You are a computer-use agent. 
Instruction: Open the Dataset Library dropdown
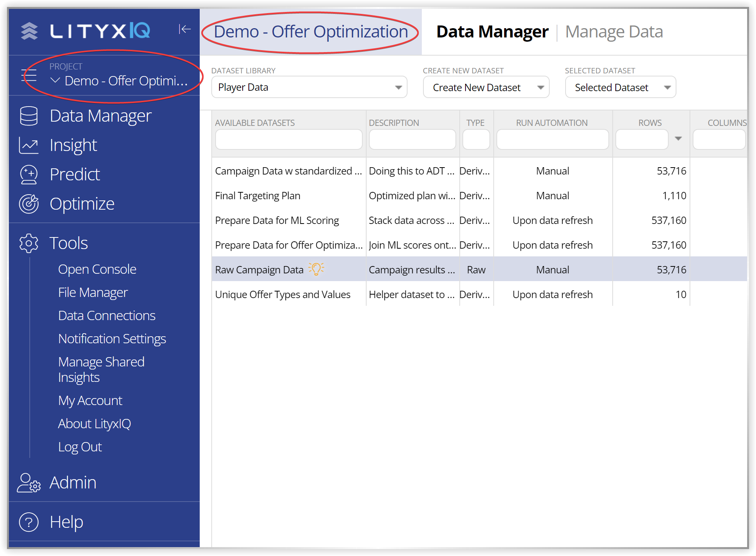point(309,87)
